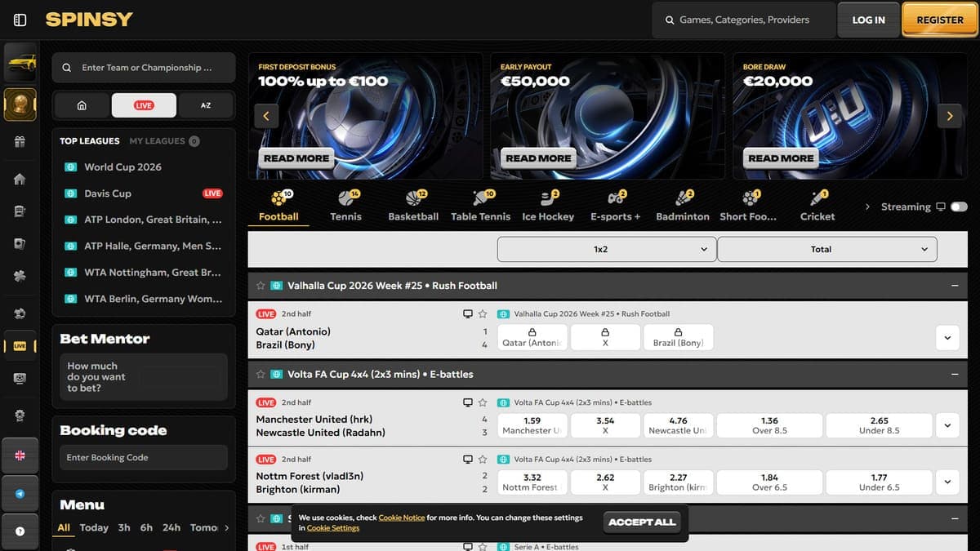
Task: Open the Cookie Notice link
Action: click(x=402, y=518)
